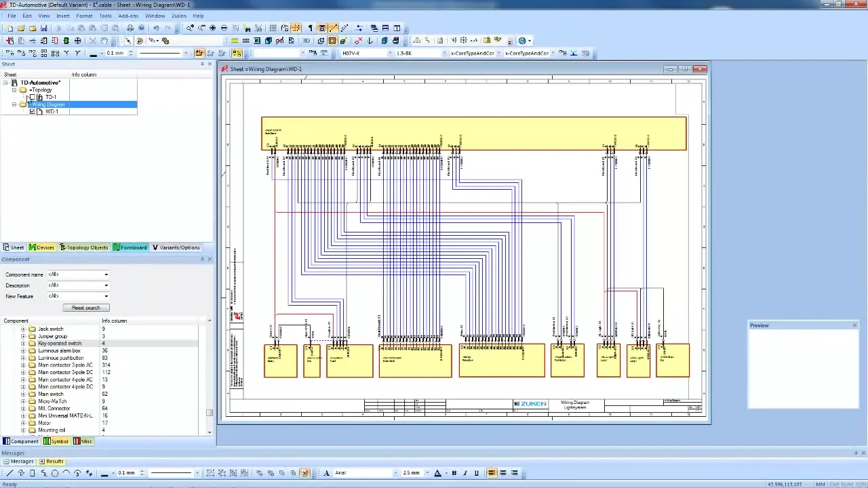This screenshot has width=868, height=488.
Task: Expand the Jack switch component folder
Action: [23, 329]
